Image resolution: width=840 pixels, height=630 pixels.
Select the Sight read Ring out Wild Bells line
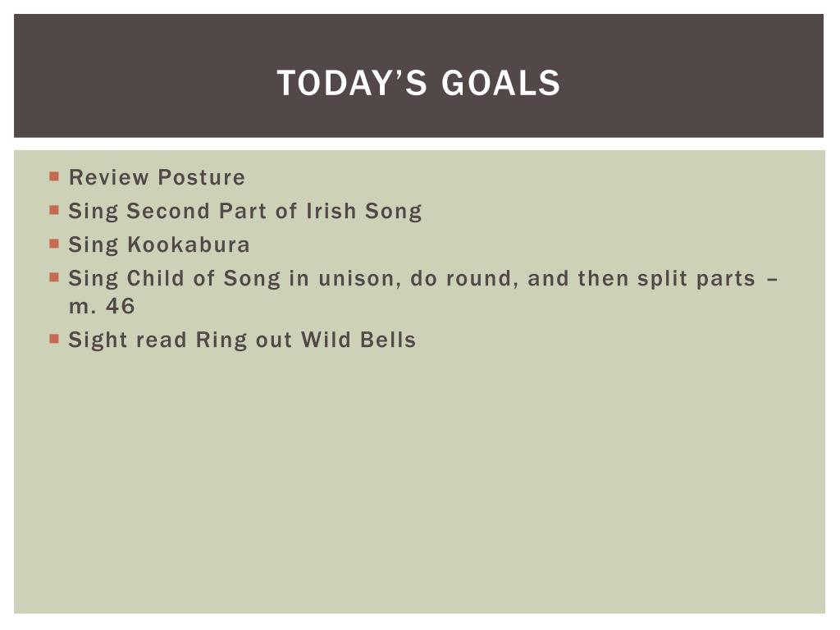click(x=242, y=340)
